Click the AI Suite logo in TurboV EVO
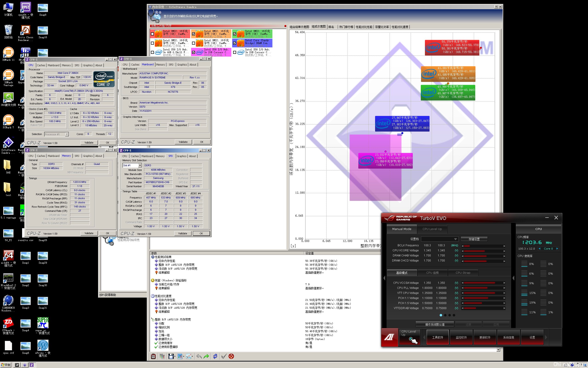Image resolution: width=588 pixels, height=368 pixels. coord(390,337)
